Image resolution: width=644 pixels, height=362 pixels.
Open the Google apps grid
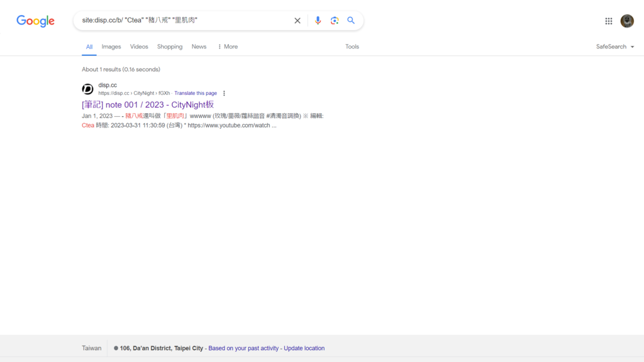pyautogui.click(x=609, y=21)
